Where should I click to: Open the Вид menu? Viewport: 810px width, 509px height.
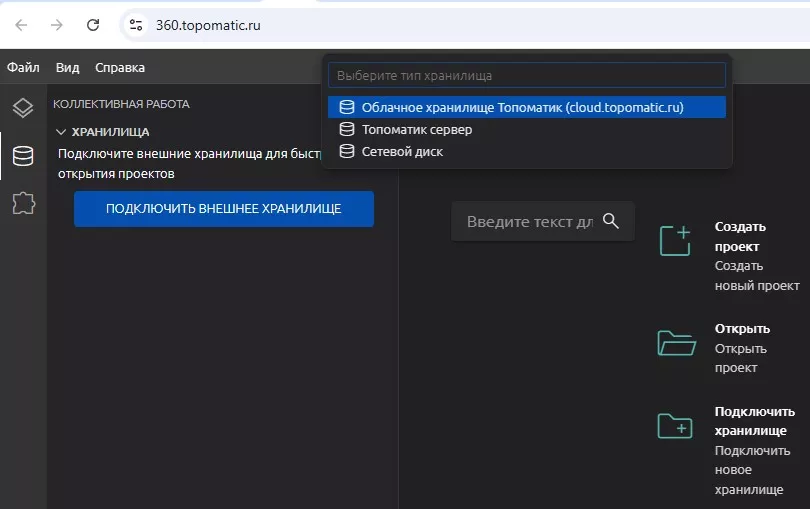pos(67,68)
